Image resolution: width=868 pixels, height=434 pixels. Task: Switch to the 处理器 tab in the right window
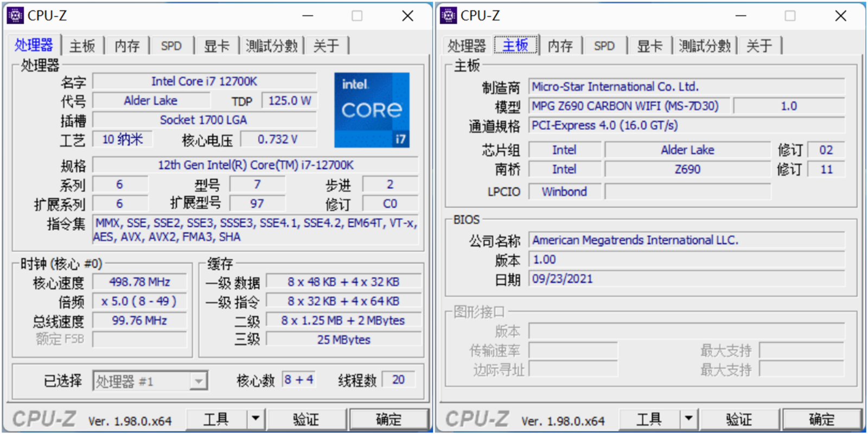coord(467,46)
